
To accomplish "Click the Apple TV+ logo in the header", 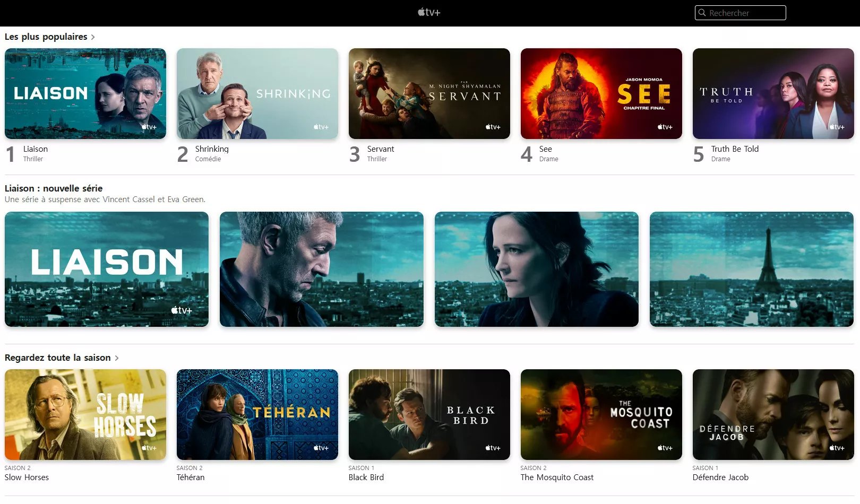I will pos(429,12).
